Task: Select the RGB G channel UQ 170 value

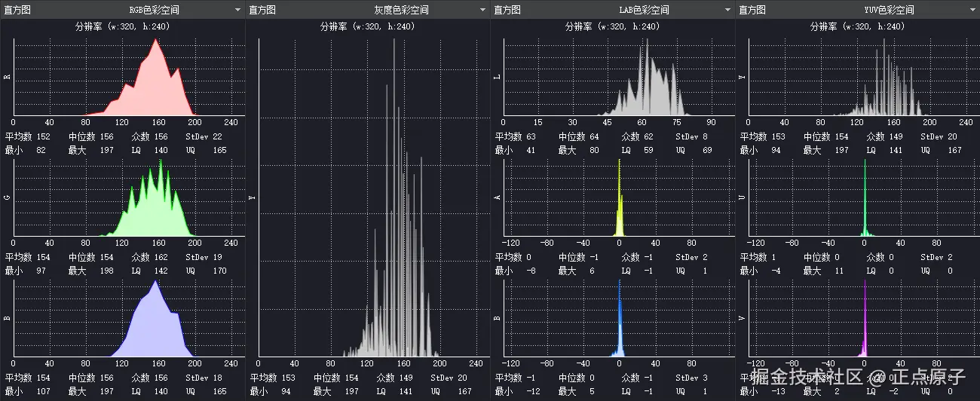Action: pyautogui.click(x=219, y=271)
